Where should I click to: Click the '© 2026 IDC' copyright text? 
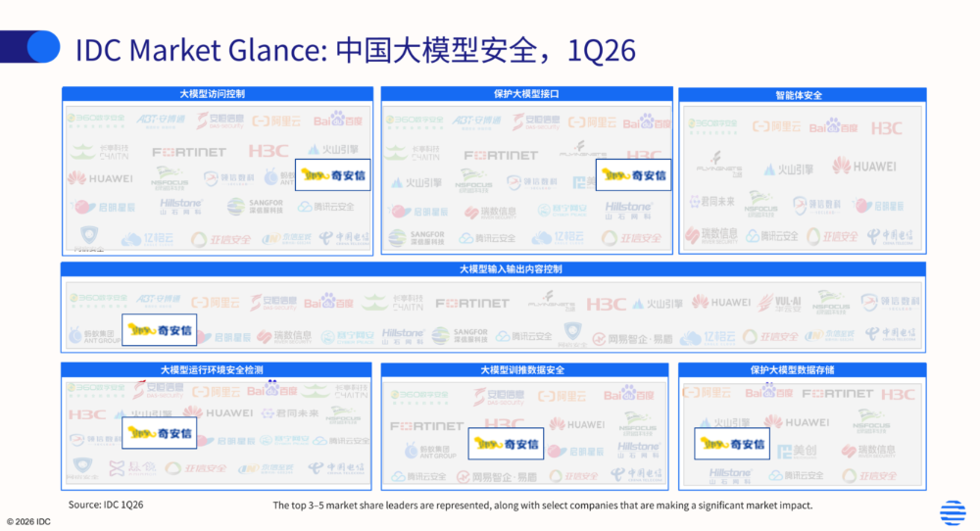coord(28,521)
